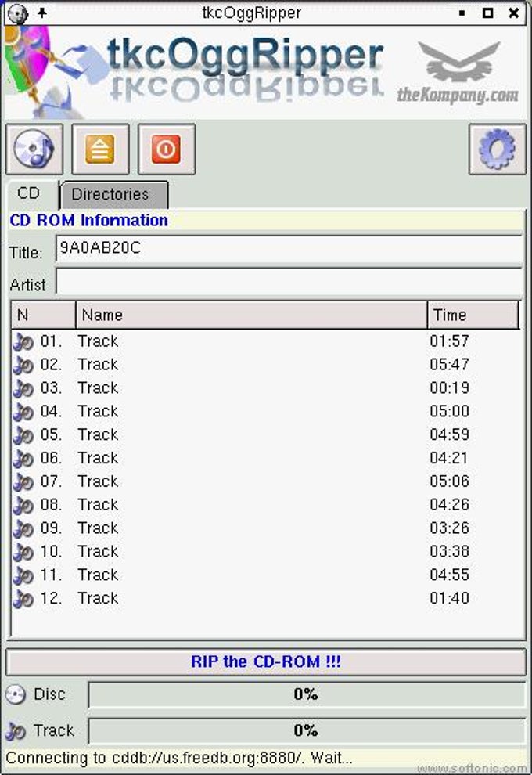The width and height of the screenshot is (532, 775).
Task: Switch to the Directories tab
Action: coord(114,195)
